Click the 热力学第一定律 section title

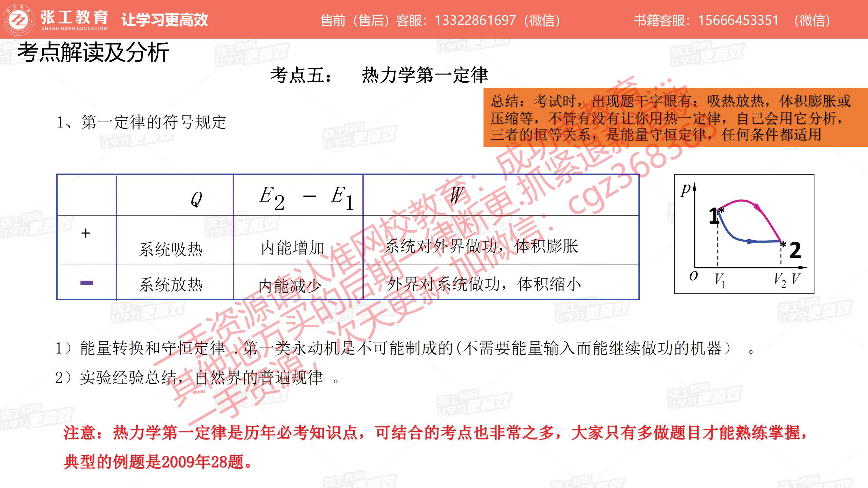[425, 75]
